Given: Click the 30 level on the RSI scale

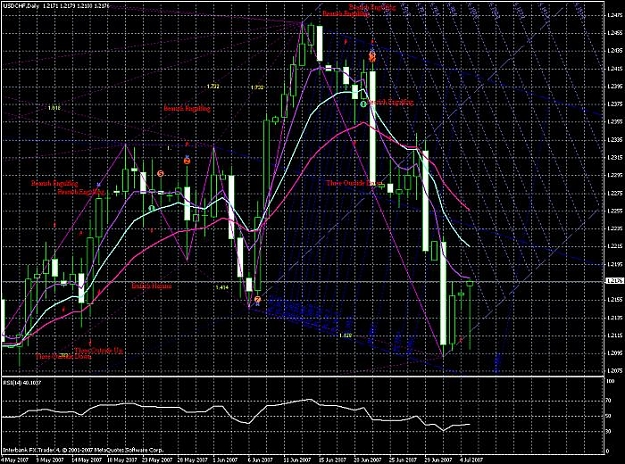Looking at the screenshot, I should [x=609, y=431].
